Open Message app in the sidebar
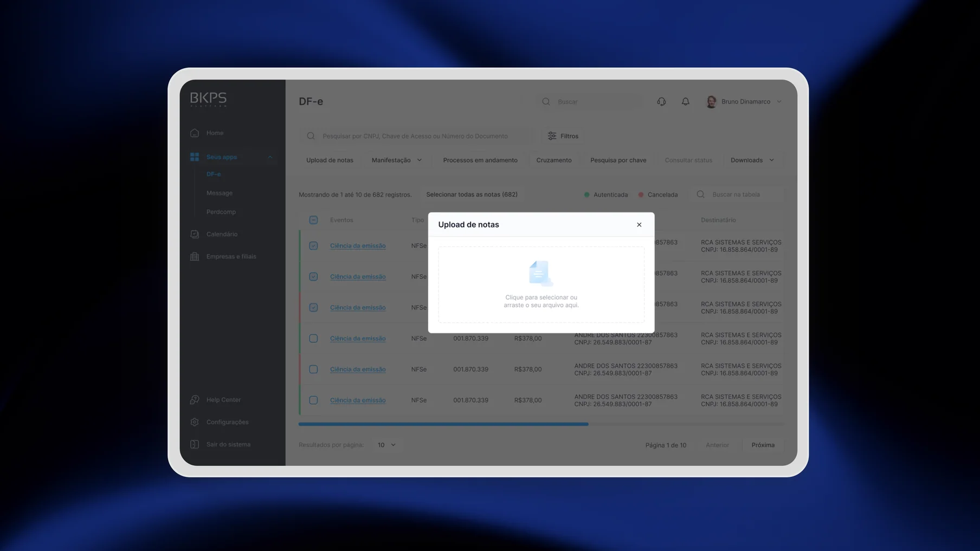980x551 pixels. (220, 193)
